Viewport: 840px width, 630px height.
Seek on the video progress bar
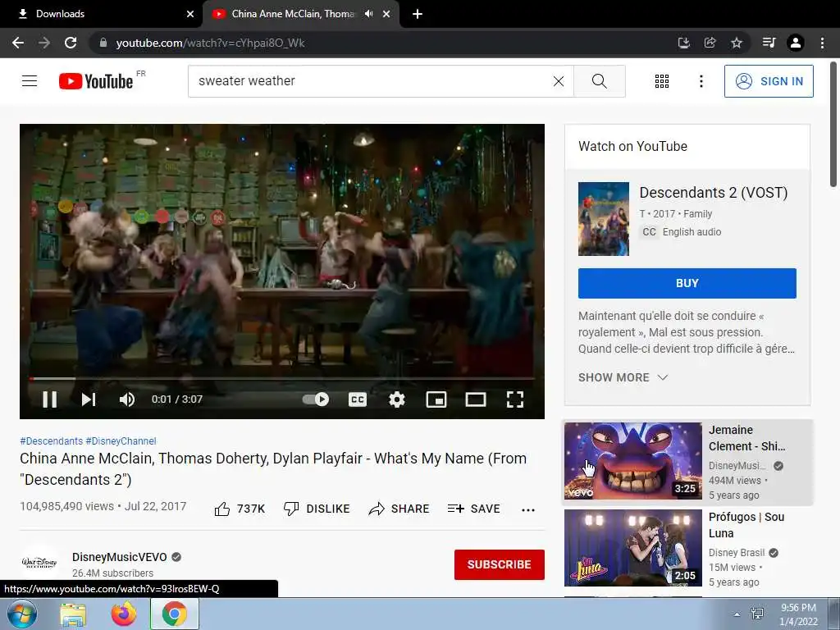pos(282,378)
